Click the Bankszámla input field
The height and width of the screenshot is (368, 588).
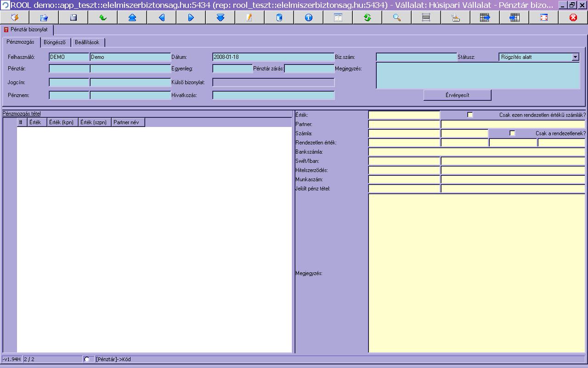click(x=477, y=152)
